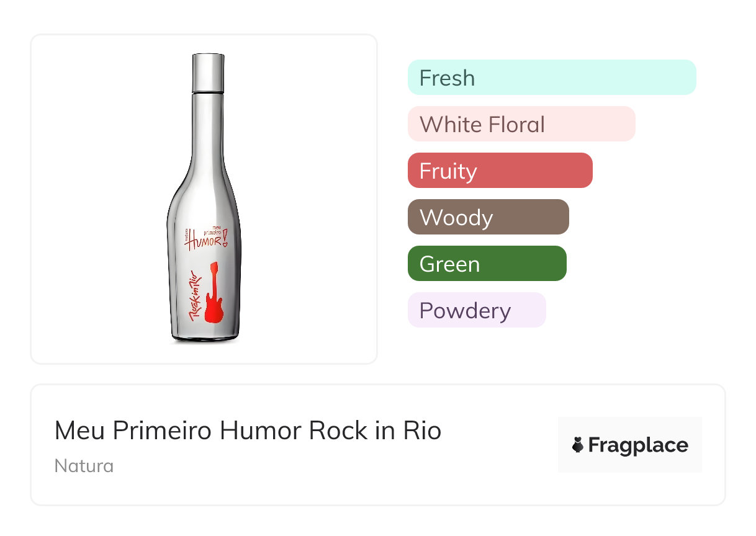756x536 pixels.
Task: Click the small Fragplace icon beside the wordmark
Action: 578,445
